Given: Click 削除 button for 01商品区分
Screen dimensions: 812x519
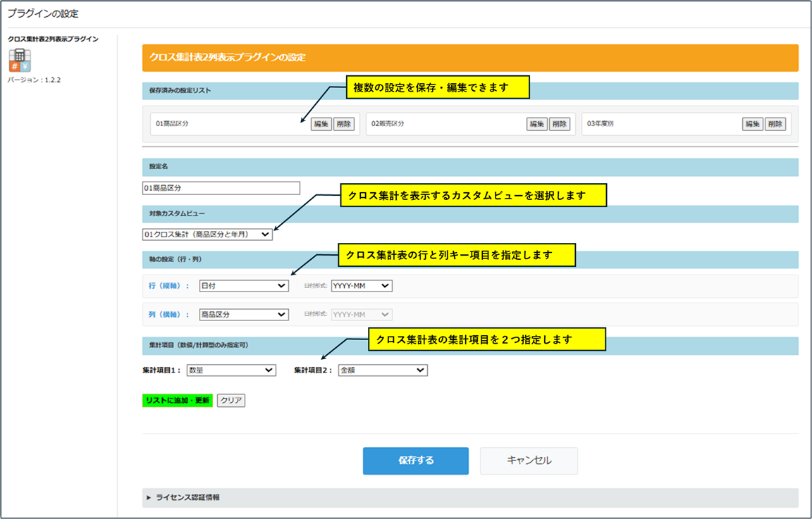Looking at the screenshot, I should [x=343, y=124].
